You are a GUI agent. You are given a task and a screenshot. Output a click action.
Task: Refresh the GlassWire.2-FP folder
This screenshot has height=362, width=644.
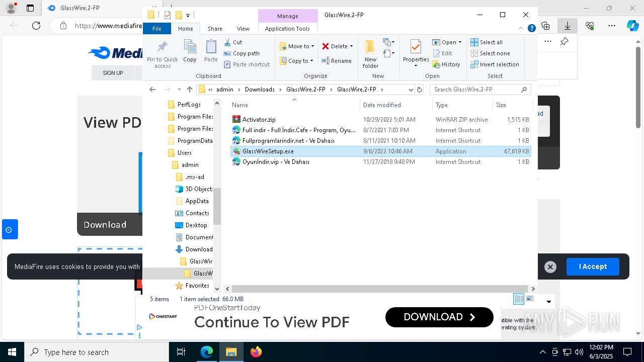[420, 89]
